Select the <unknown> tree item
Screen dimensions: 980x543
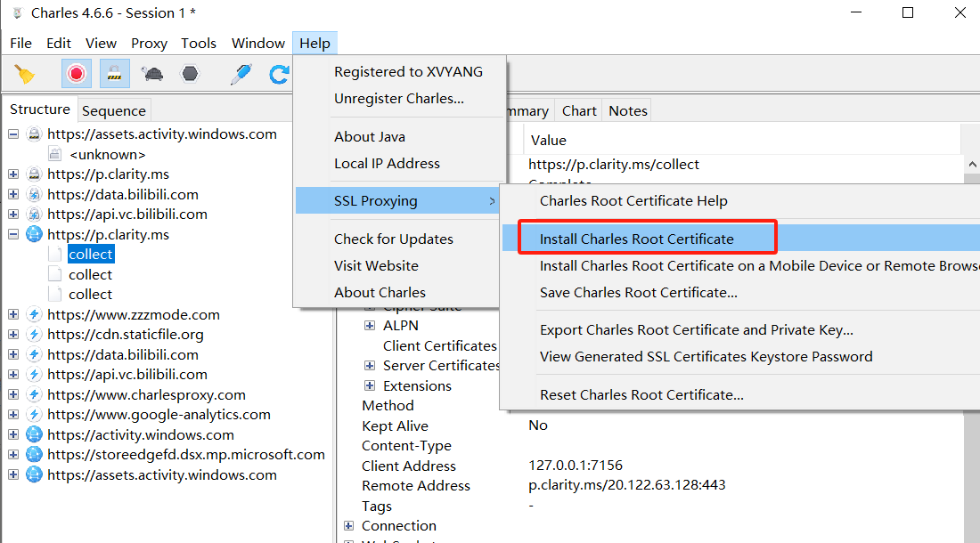(x=108, y=155)
